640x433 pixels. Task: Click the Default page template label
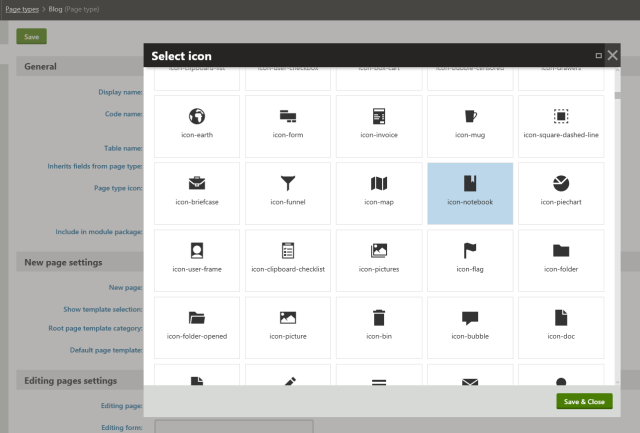106,350
